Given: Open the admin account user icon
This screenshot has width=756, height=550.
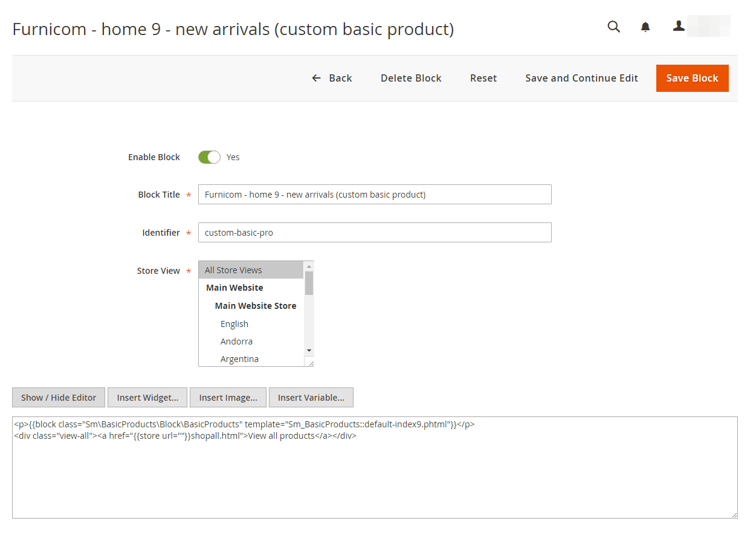Looking at the screenshot, I should click(x=679, y=26).
